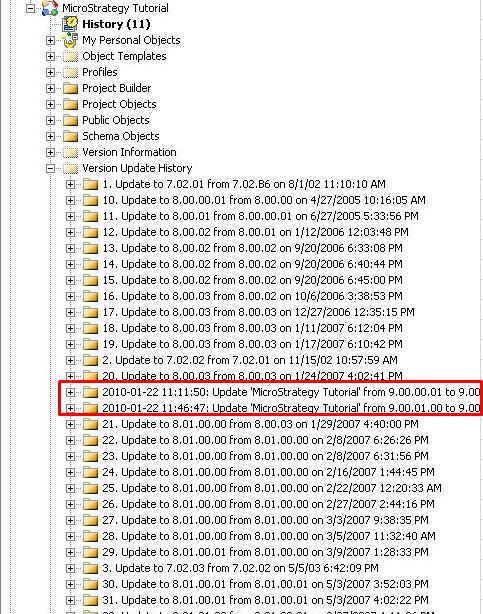The image size is (483, 614).
Task: Click the Version Information folder icon
Action: (x=71, y=152)
